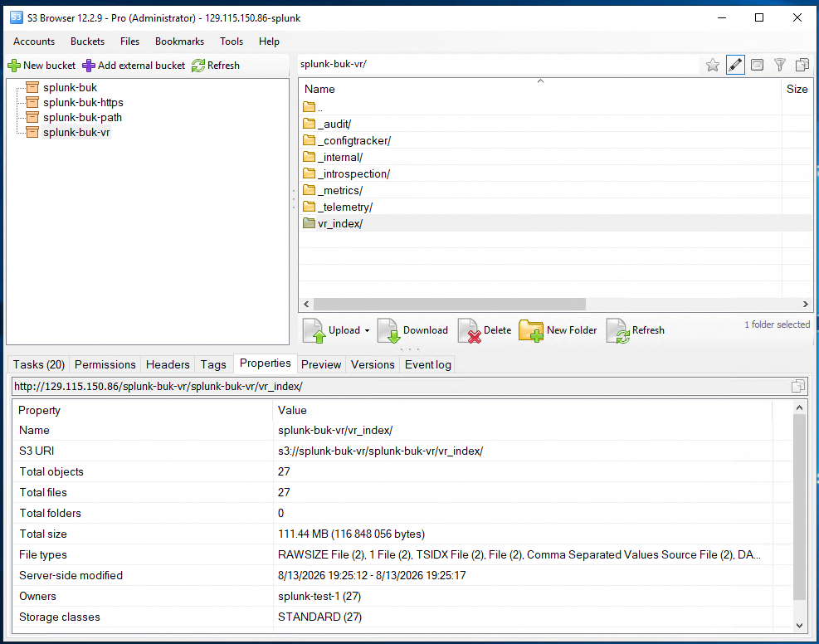The height and width of the screenshot is (644, 819).
Task: Click the path bar showing splunk-buk-vr/
Action: pyautogui.click(x=499, y=64)
